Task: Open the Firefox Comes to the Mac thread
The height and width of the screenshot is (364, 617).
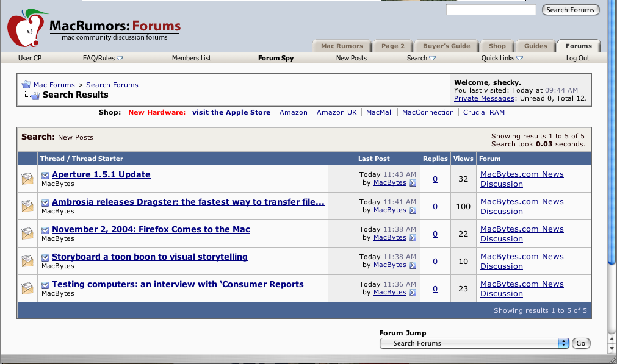Action: pyautogui.click(x=151, y=230)
